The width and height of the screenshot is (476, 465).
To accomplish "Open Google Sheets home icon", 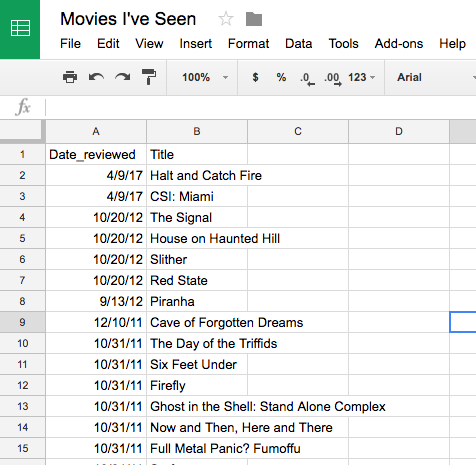I will click(20, 29).
